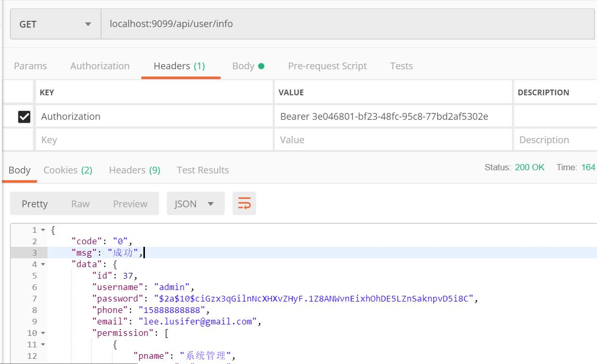Image resolution: width=597 pixels, height=364 pixels.
Task: Open the request Body tab
Action: click(x=248, y=66)
